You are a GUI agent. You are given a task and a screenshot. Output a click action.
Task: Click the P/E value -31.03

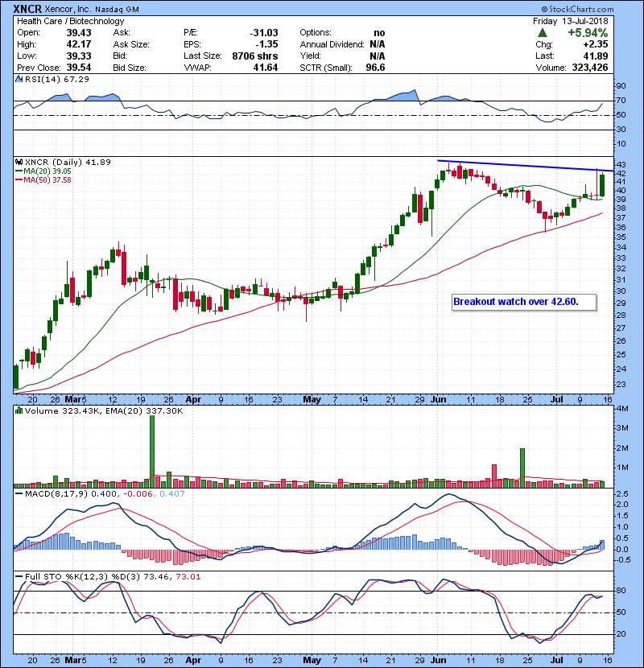tap(264, 33)
